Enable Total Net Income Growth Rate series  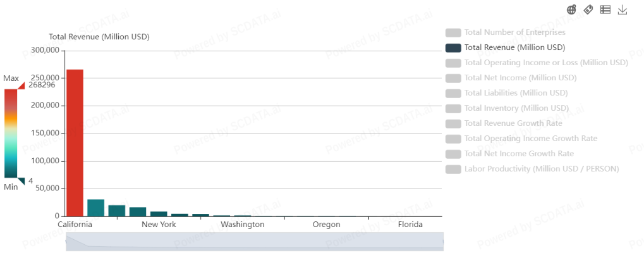click(453, 154)
